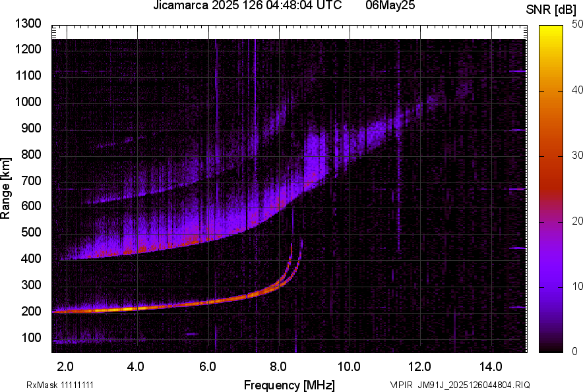Click the 'SNR [dB]' colorbar title
This screenshot has width=583, height=392.
click(551, 10)
